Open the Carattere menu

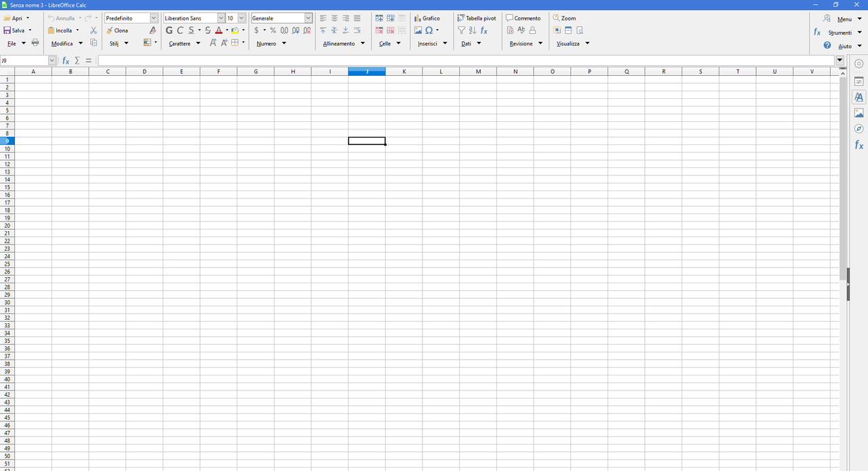coord(184,43)
